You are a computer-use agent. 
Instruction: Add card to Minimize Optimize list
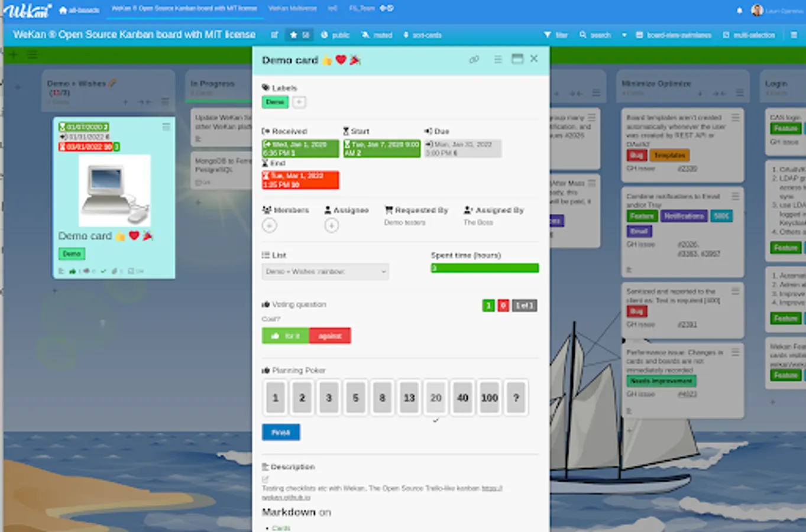tap(700, 93)
